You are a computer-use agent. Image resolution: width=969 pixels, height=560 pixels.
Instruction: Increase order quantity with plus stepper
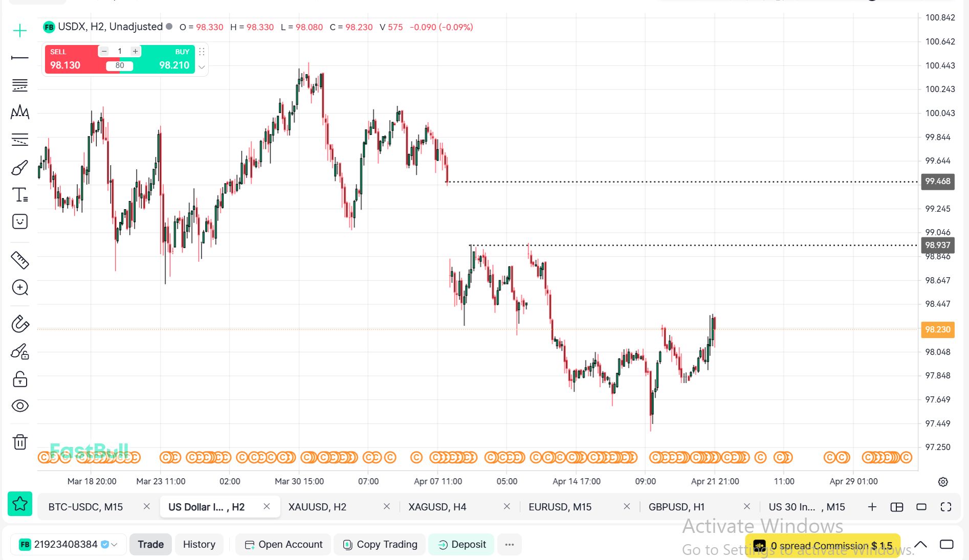[135, 51]
